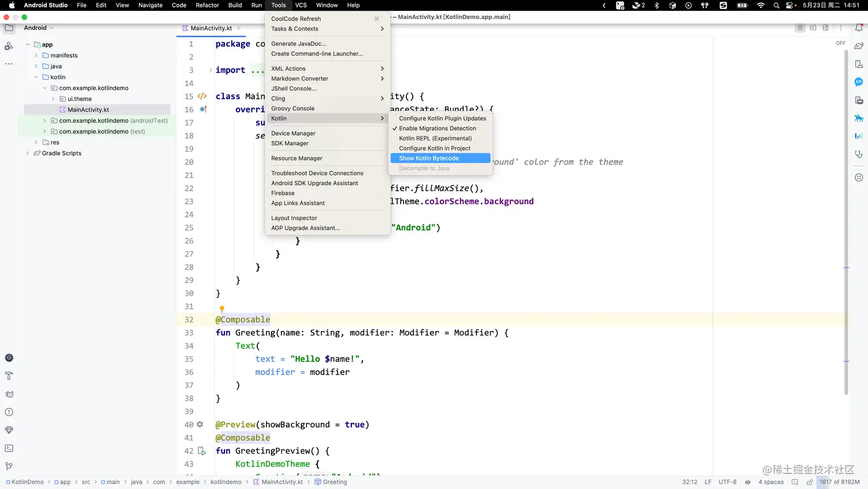Switch the editor to Split view
The image size is (868, 489).
coord(813,28)
